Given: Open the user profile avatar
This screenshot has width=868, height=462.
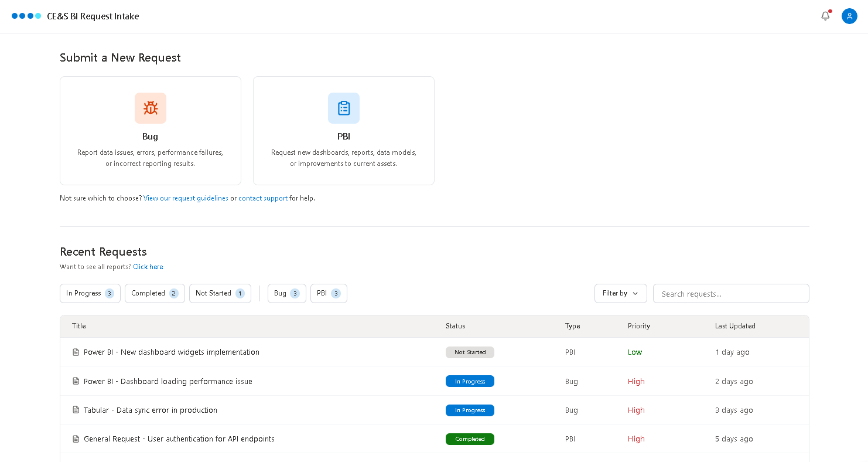Looking at the screenshot, I should pos(849,16).
